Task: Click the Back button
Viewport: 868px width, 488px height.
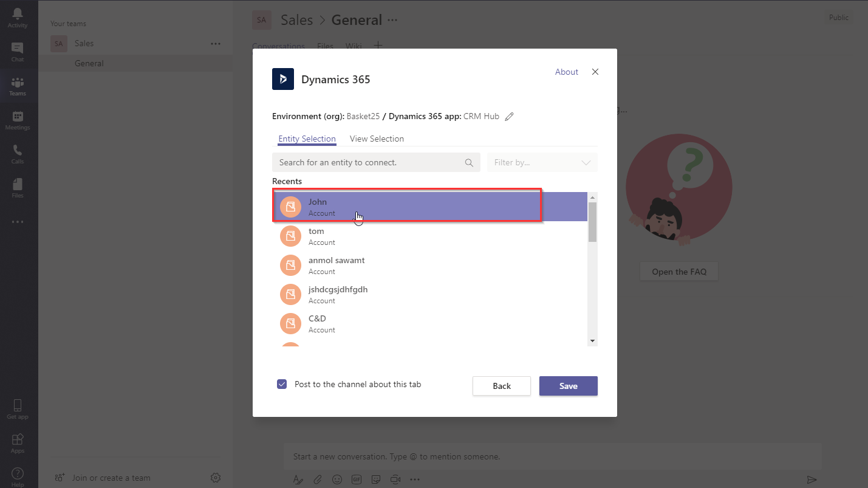Action: tap(502, 386)
